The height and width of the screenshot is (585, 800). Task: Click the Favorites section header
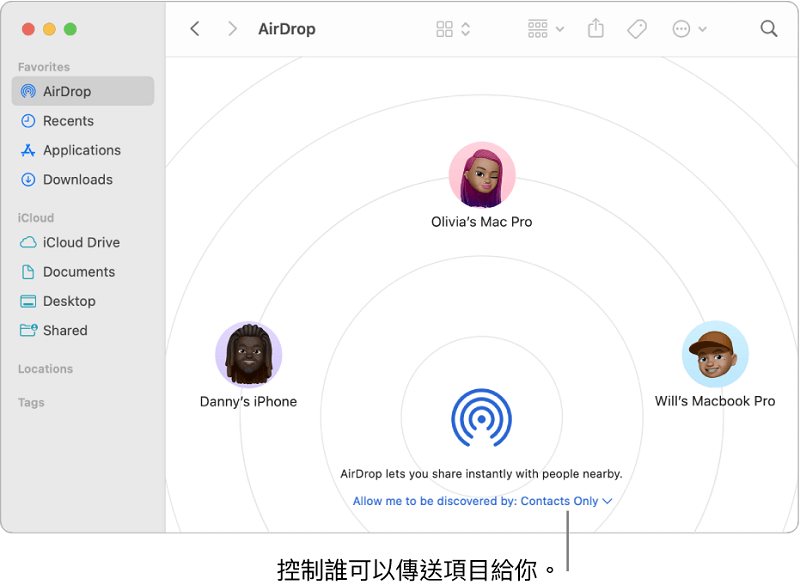point(44,67)
